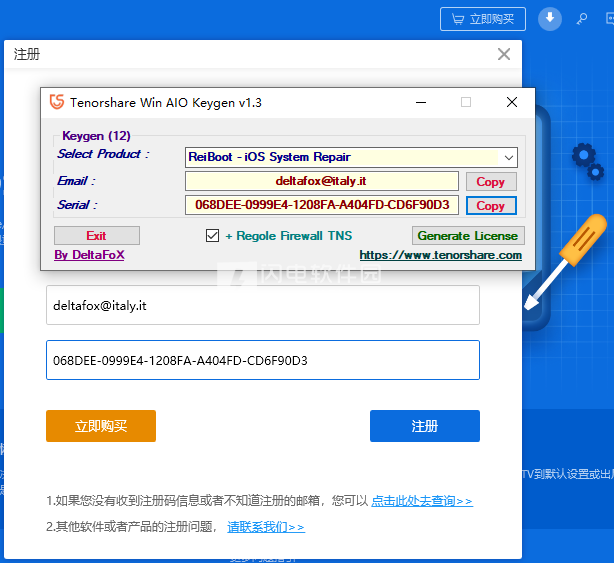This screenshot has width=614, height=563.
Task: Click the key icon in top bar
Action: 582,18
